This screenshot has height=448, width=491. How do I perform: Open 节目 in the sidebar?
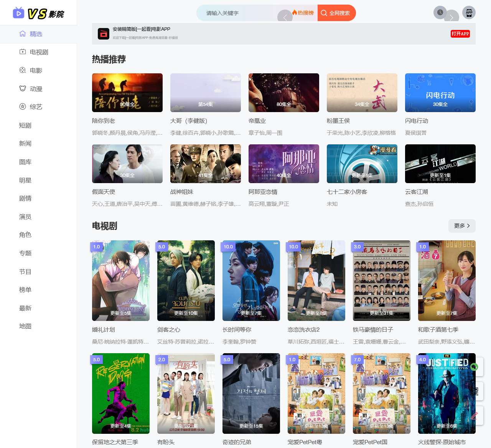click(25, 271)
